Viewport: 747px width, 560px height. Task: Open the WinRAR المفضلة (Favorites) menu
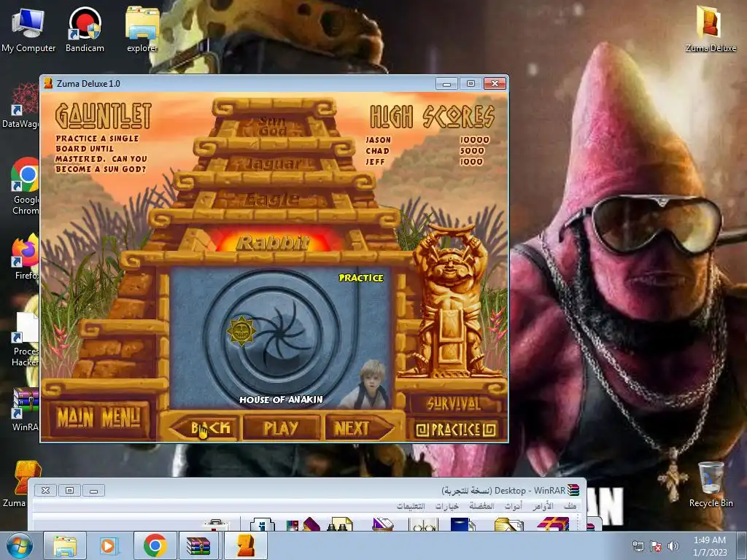coord(481,506)
